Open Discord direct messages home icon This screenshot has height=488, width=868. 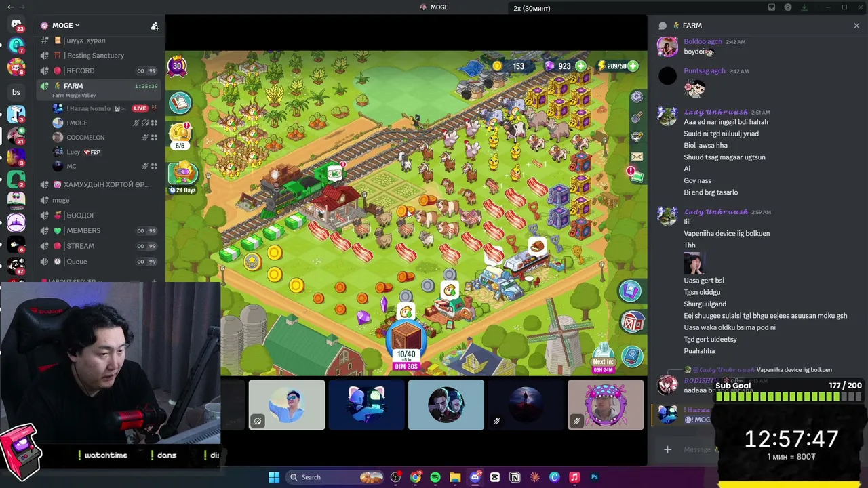point(16,25)
